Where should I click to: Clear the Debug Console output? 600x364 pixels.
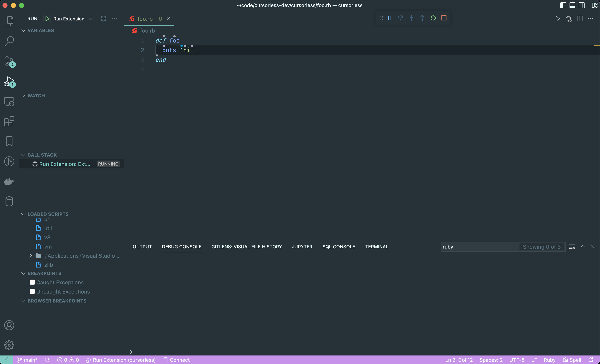click(572, 246)
